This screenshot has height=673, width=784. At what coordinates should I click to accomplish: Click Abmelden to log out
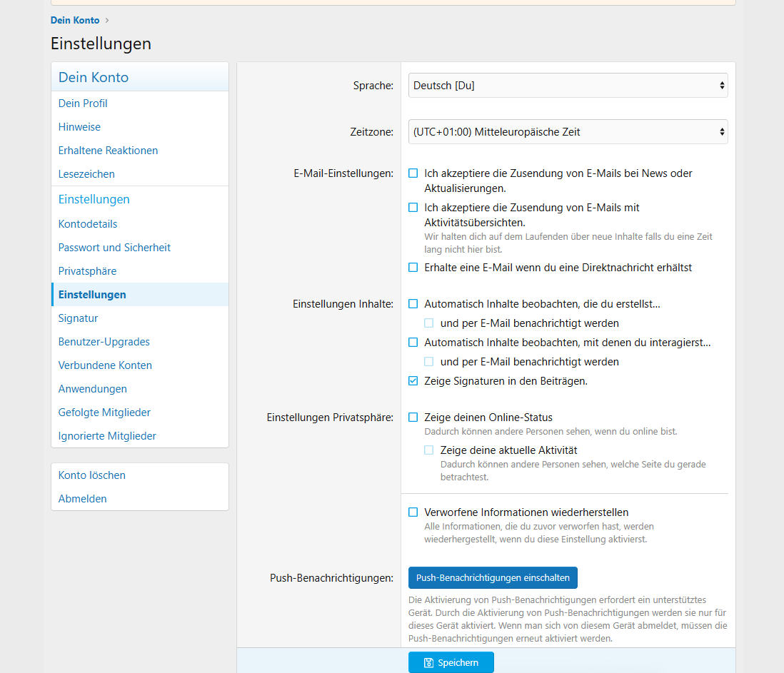click(x=82, y=499)
